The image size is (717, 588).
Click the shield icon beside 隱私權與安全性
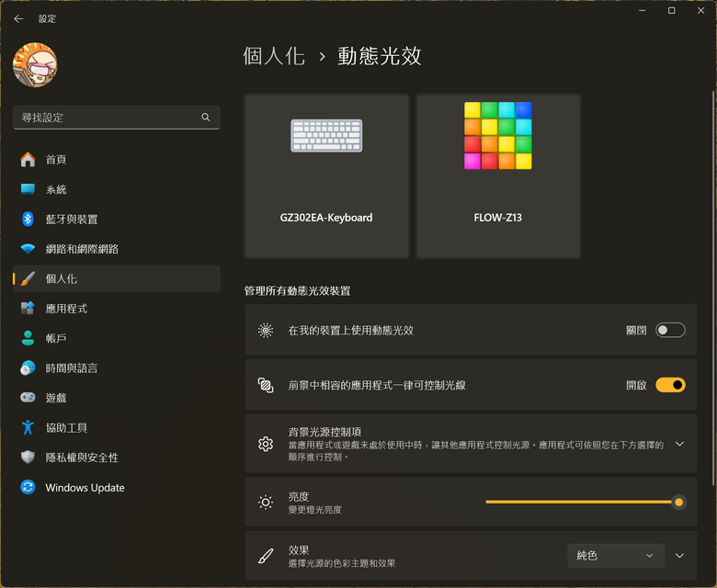pyautogui.click(x=28, y=458)
